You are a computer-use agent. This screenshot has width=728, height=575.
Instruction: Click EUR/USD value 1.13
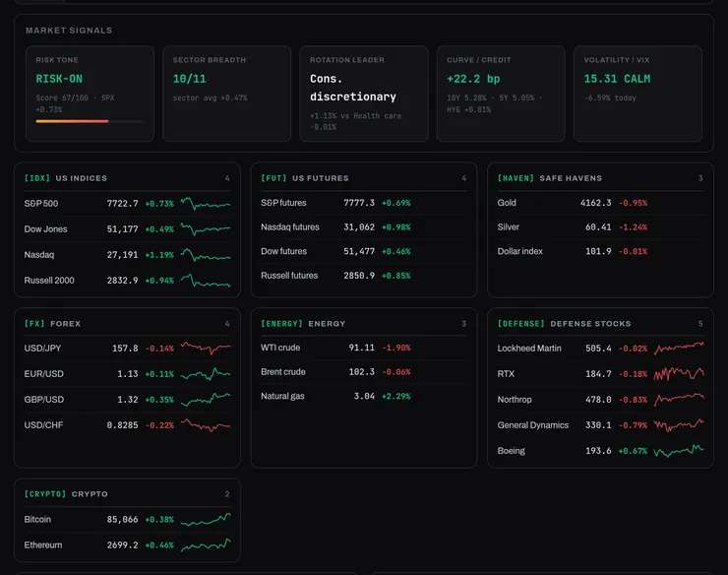pyautogui.click(x=128, y=374)
